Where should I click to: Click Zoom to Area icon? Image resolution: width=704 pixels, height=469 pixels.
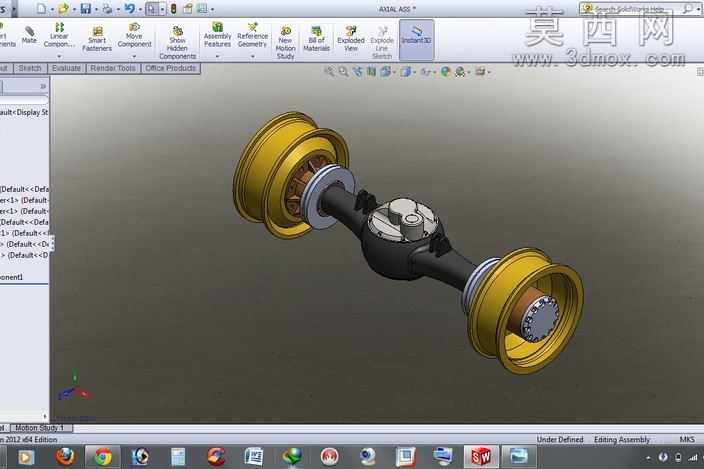point(343,71)
